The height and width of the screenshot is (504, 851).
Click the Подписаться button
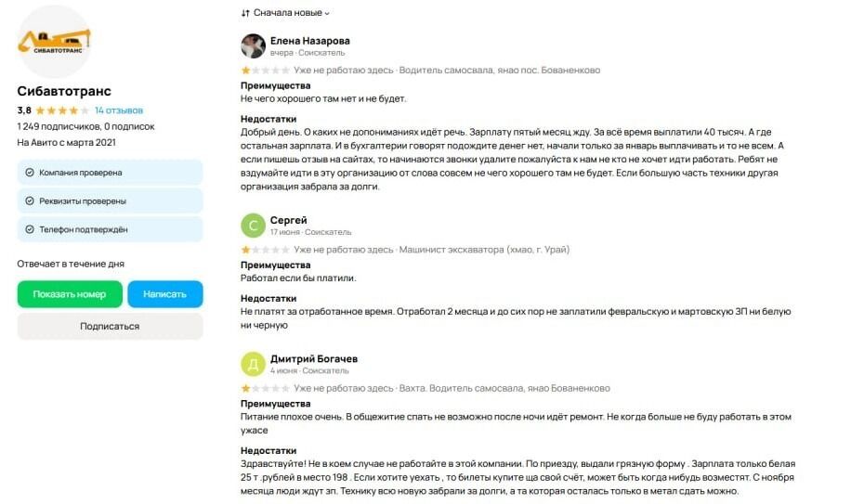110,326
